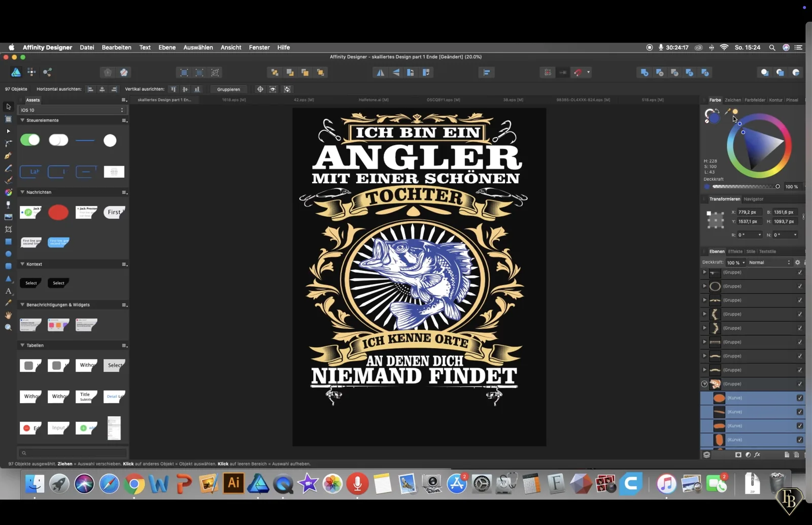Open the Normal blend mode dropdown
Viewport: 812px width, 525px height.
point(769,262)
